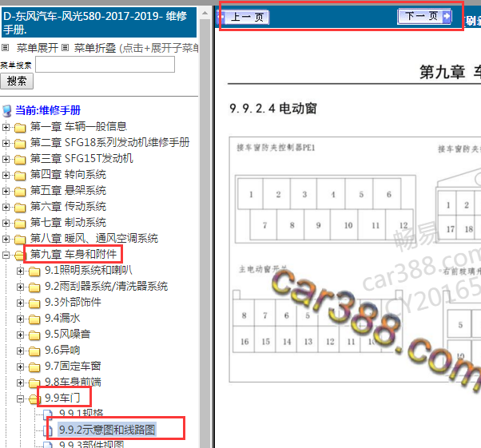Expand 9.8车身前端 subfolder
The width and height of the screenshot is (481, 448).
pos(20,383)
